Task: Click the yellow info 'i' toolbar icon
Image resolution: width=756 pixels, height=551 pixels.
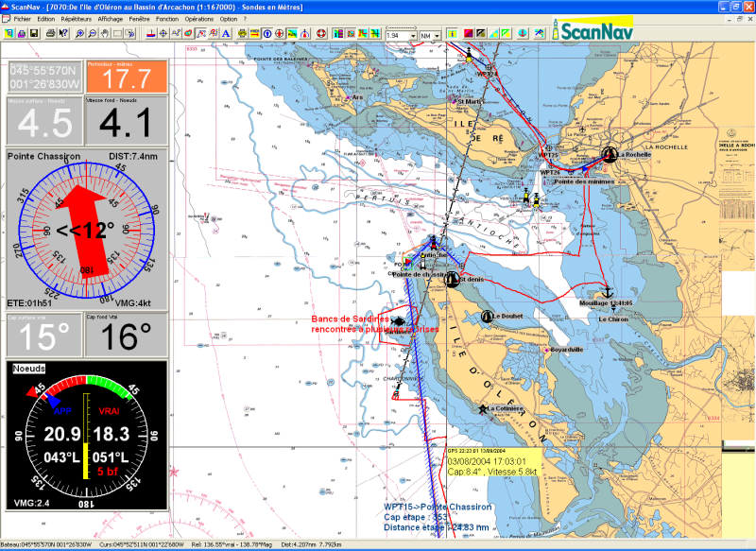Action: click(453, 33)
